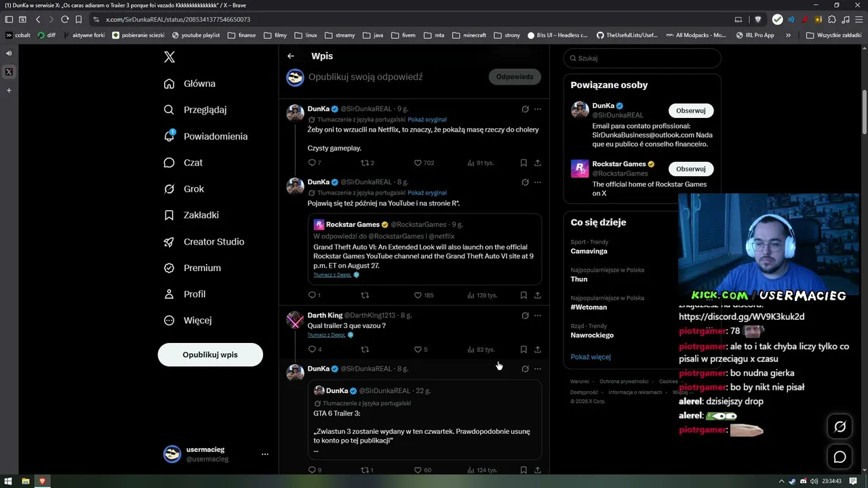Screen dimensions: 868x488
Task: Go back using Wpis arrow
Action: tap(291, 56)
